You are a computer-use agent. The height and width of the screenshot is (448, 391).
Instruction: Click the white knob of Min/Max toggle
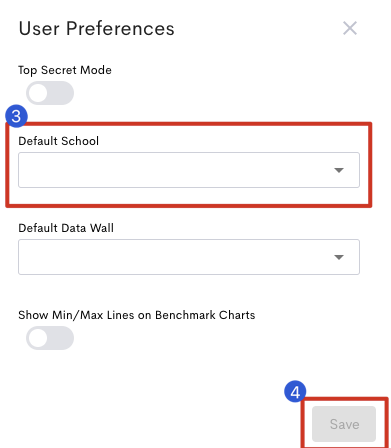pyautogui.click(x=38, y=338)
